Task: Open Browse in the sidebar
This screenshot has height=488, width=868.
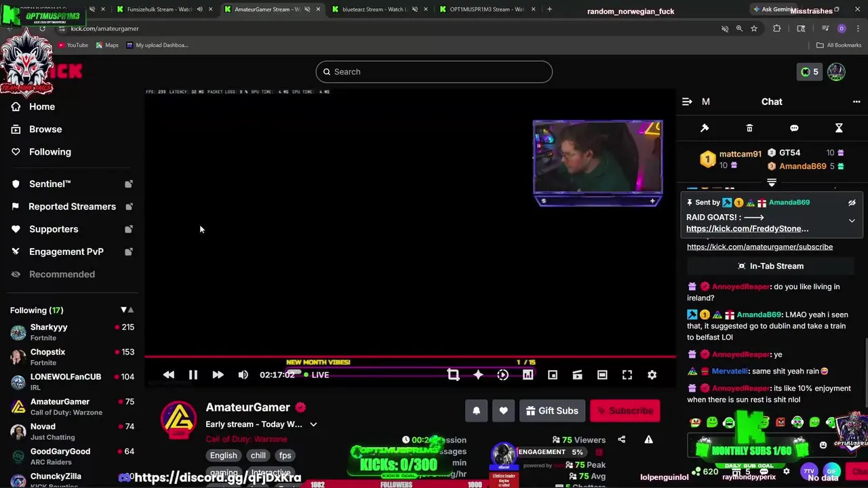Action: click(x=45, y=129)
